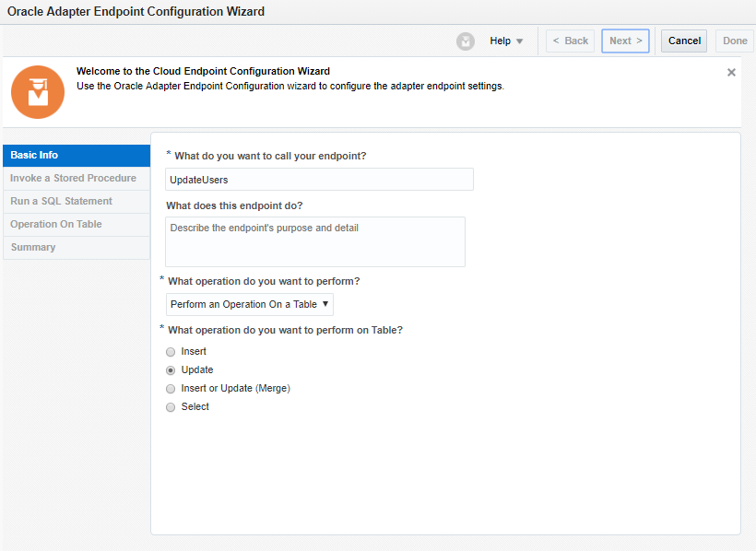Viewport: 756px width, 551px height.
Task: Expand the Help dropdown menu
Action: click(x=506, y=41)
